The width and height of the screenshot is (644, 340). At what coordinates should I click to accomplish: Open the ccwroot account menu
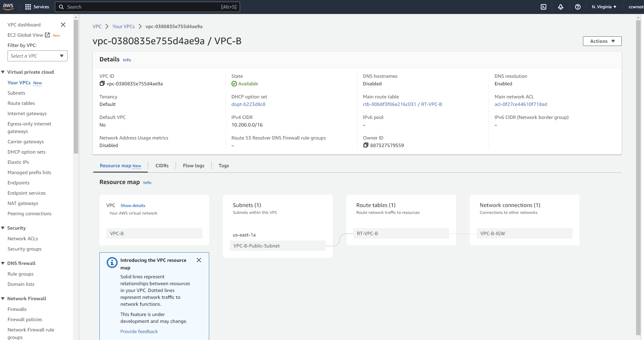point(636,7)
